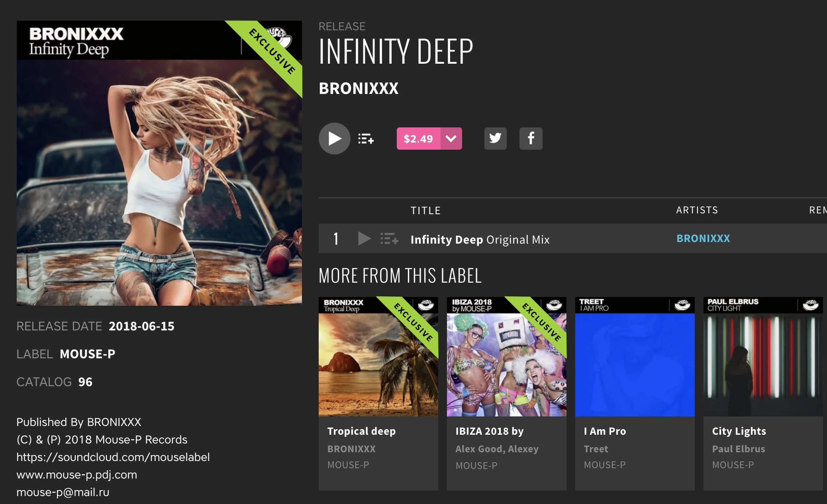Buy release for $2.49
This screenshot has height=504, width=827.
click(x=418, y=139)
